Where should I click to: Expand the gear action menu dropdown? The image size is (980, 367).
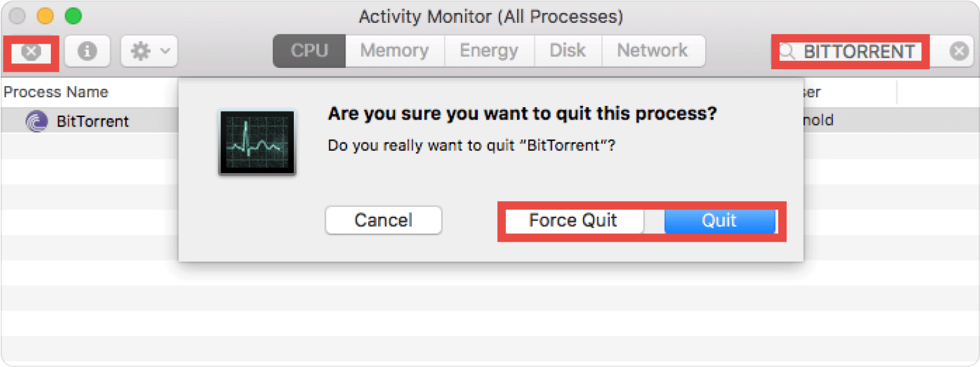coord(149,52)
